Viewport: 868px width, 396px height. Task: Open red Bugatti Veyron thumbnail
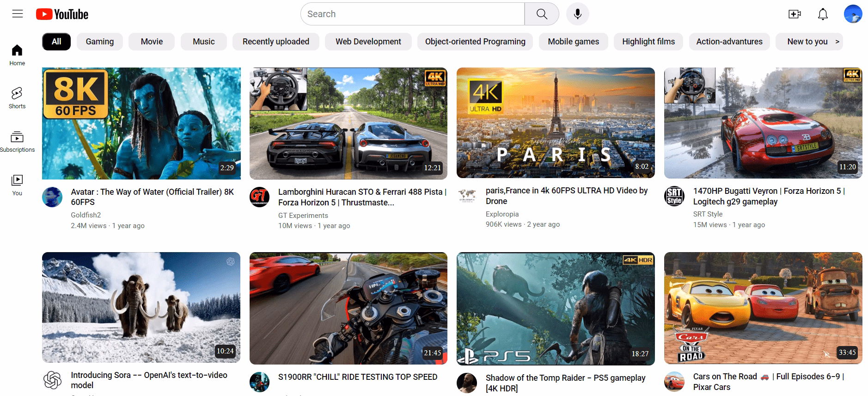(x=763, y=123)
